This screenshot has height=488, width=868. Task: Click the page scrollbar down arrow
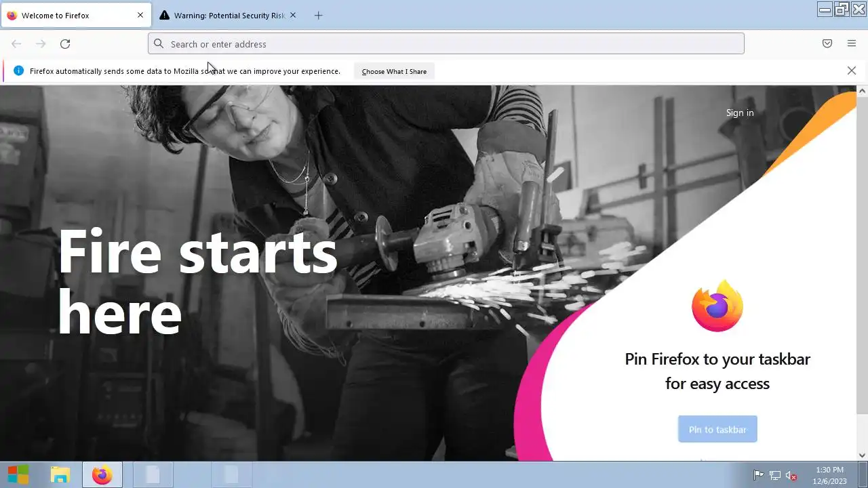coord(863,455)
